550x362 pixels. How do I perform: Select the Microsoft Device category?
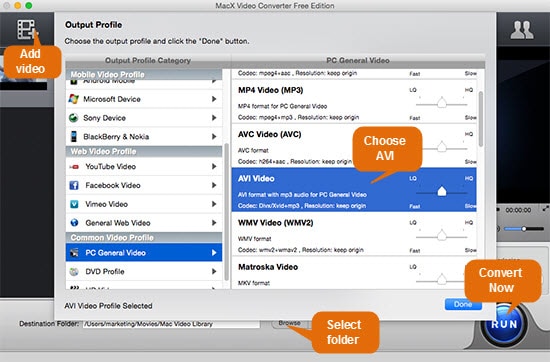pyautogui.click(x=144, y=99)
